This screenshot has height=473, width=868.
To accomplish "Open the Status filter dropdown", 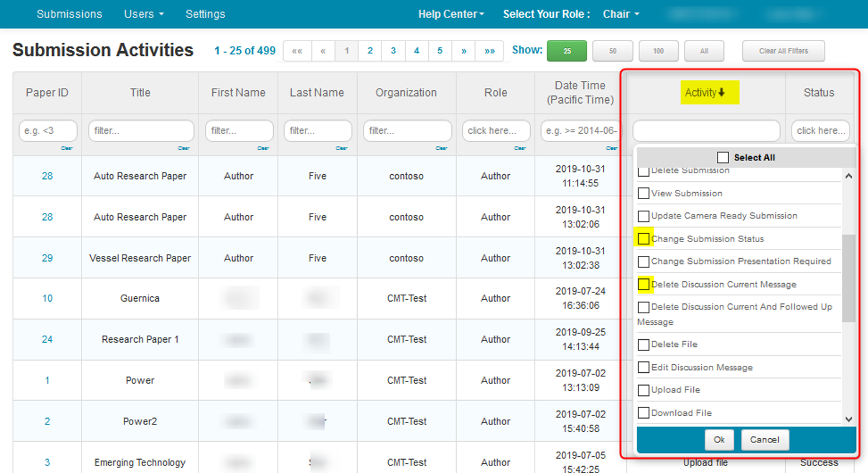I will pyautogui.click(x=821, y=131).
